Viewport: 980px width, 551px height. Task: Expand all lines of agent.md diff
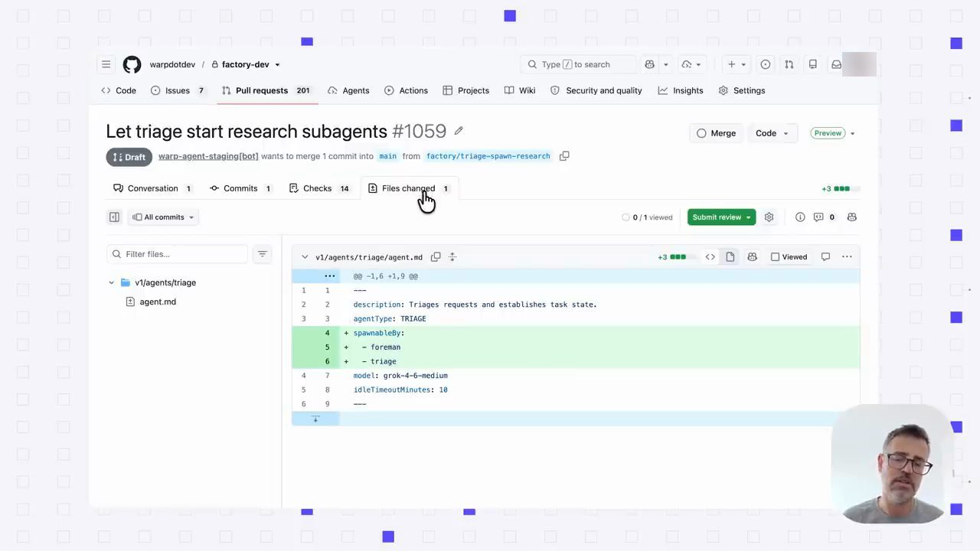(x=452, y=257)
